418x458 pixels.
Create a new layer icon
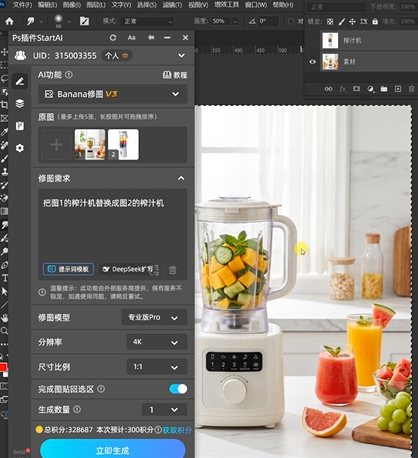(x=398, y=89)
